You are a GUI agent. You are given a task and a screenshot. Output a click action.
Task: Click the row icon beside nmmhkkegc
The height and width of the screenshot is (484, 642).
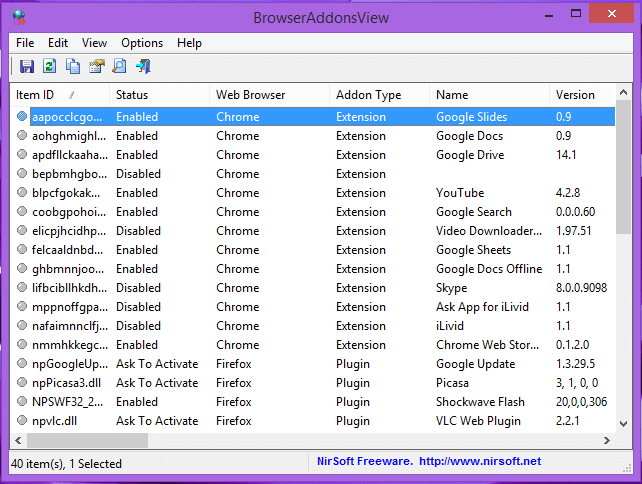pyautogui.click(x=22, y=345)
